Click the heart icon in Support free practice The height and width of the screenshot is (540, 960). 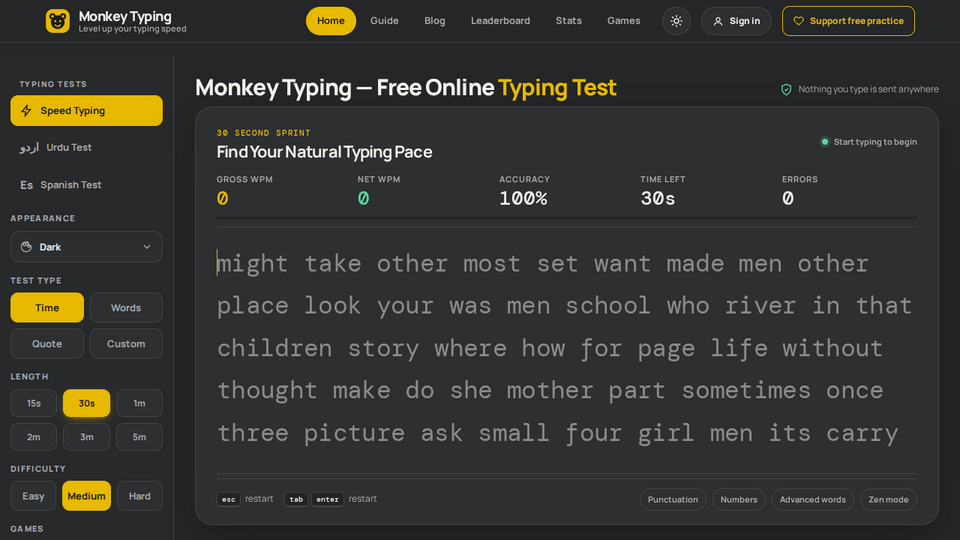click(798, 21)
